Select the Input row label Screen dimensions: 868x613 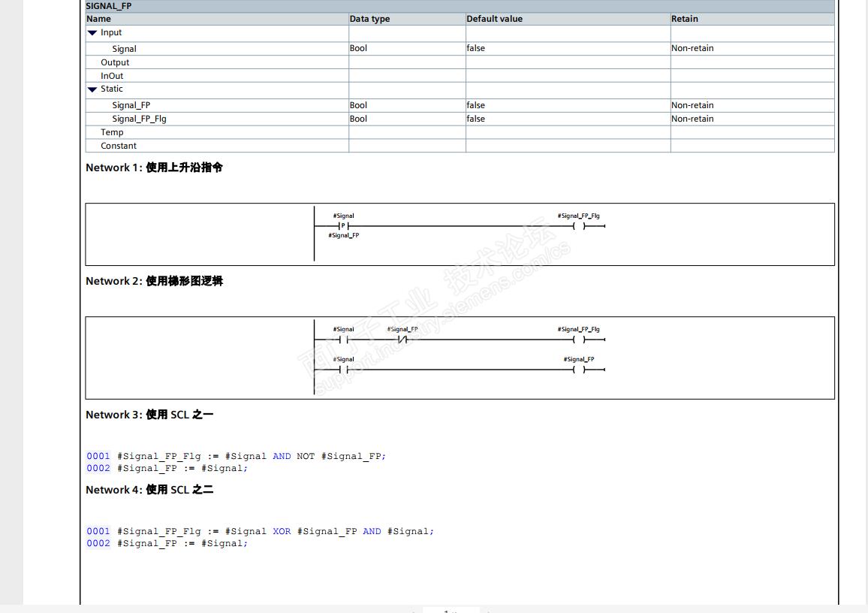click(110, 32)
